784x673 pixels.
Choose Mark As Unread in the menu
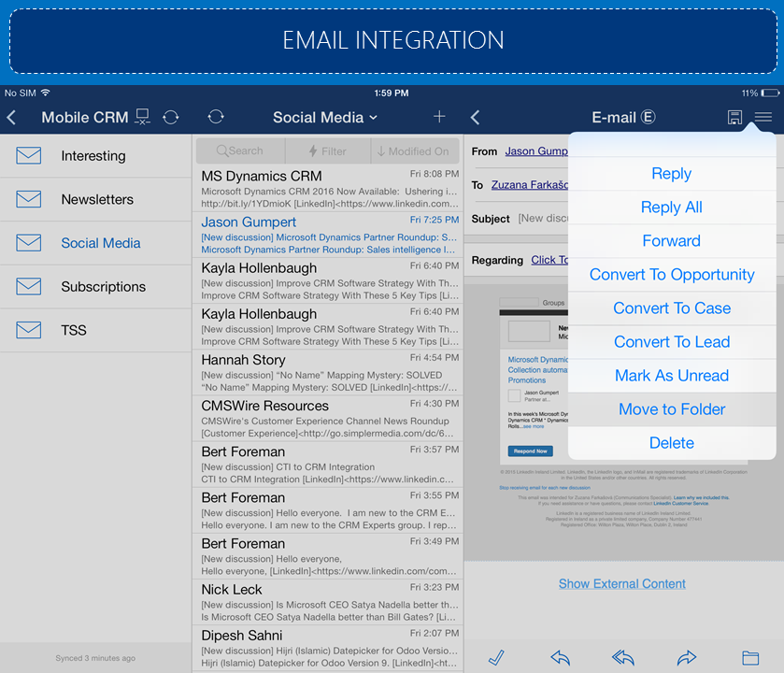tap(671, 376)
